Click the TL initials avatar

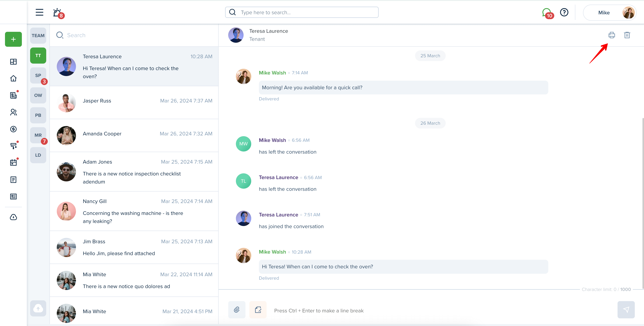click(244, 181)
